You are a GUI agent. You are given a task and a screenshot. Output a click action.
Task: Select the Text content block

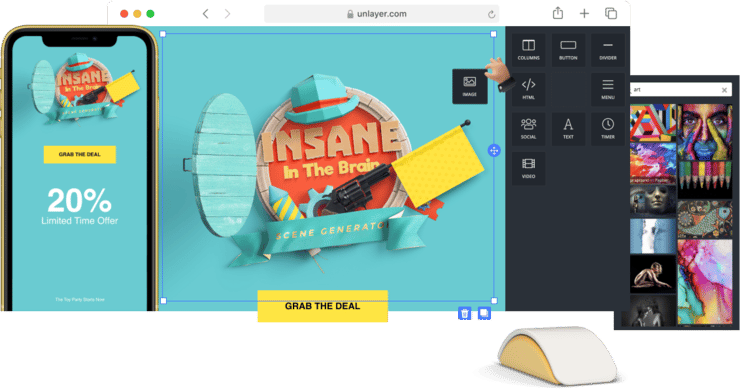coord(568,129)
